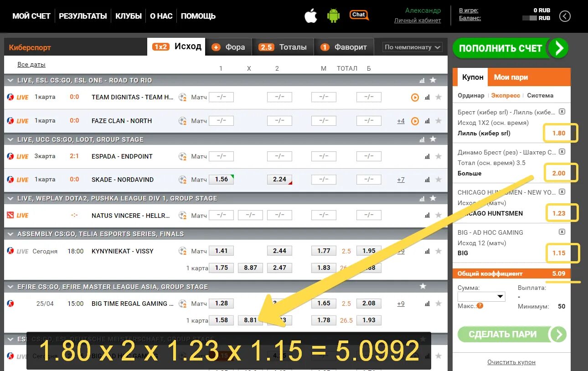Collapse EFIRE Master League Asia section
Screen dimensions: 588x371
(x=11, y=287)
